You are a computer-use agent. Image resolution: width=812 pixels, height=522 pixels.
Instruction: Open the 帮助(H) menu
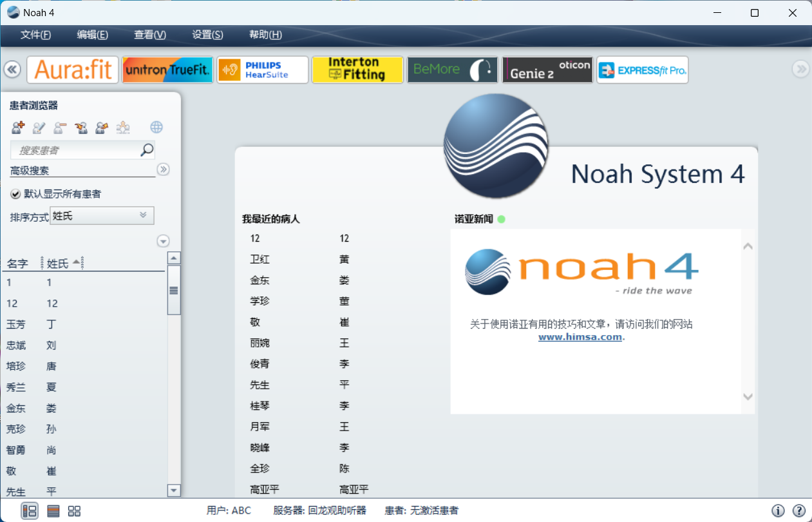pos(265,35)
